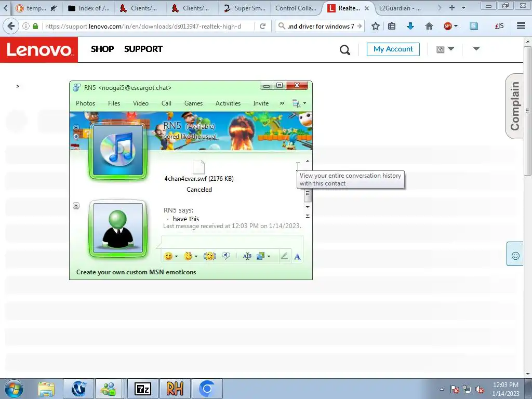Screen dimensions: 532x399
Task: Go back with the browser back arrow
Action: pos(10,26)
